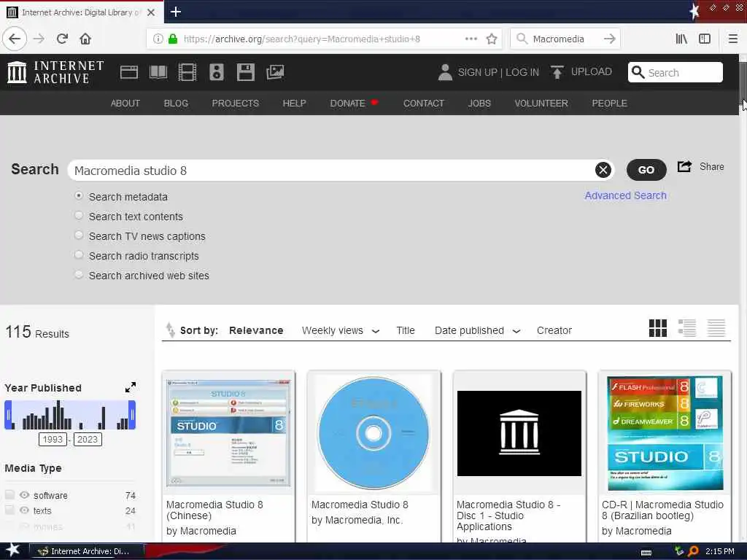The image size is (747, 560).
Task: Open the VOLUNTEER menu item
Action: tap(541, 104)
